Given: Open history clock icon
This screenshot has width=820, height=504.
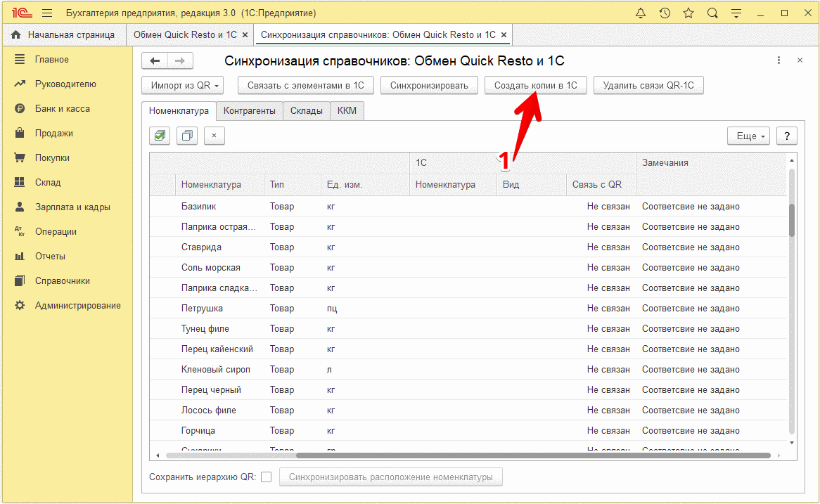Looking at the screenshot, I should coord(665,13).
